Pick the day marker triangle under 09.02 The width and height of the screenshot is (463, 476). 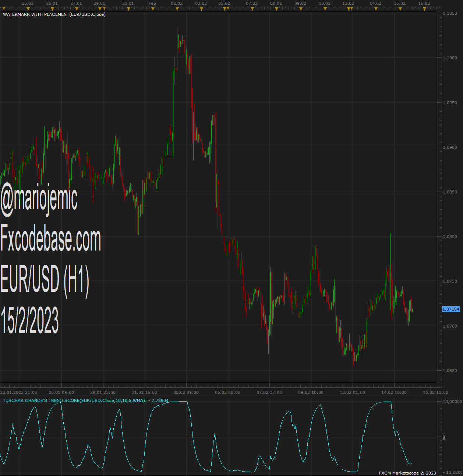(301, 9)
